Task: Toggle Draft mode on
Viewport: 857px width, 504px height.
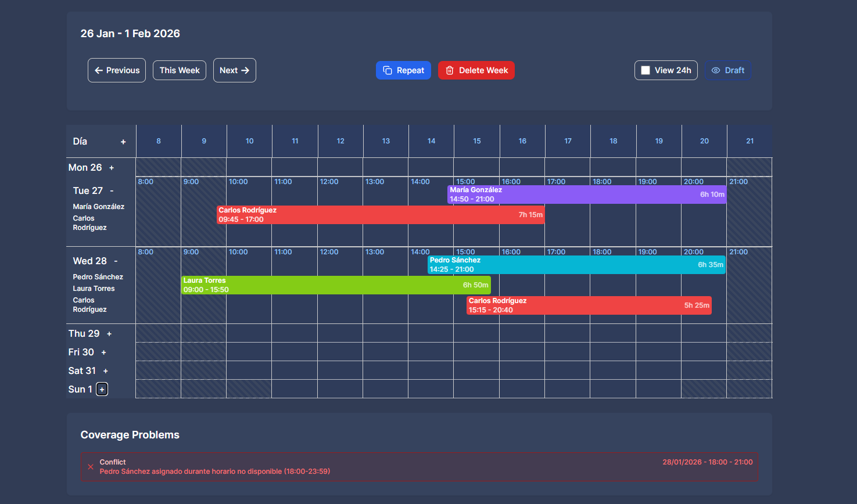Action: pyautogui.click(x=729, y=70)
